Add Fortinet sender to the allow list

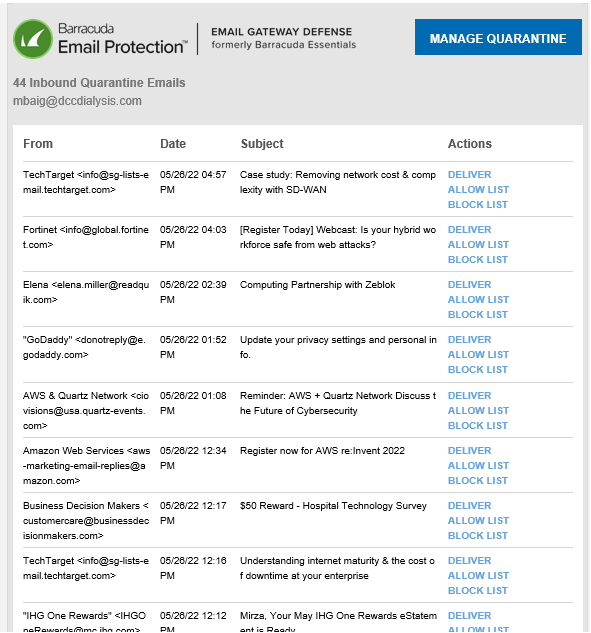[478, 245]
